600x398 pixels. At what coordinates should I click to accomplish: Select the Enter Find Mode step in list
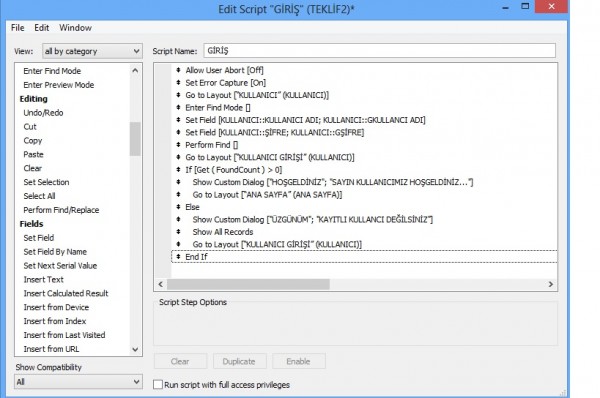coord(52,71)
